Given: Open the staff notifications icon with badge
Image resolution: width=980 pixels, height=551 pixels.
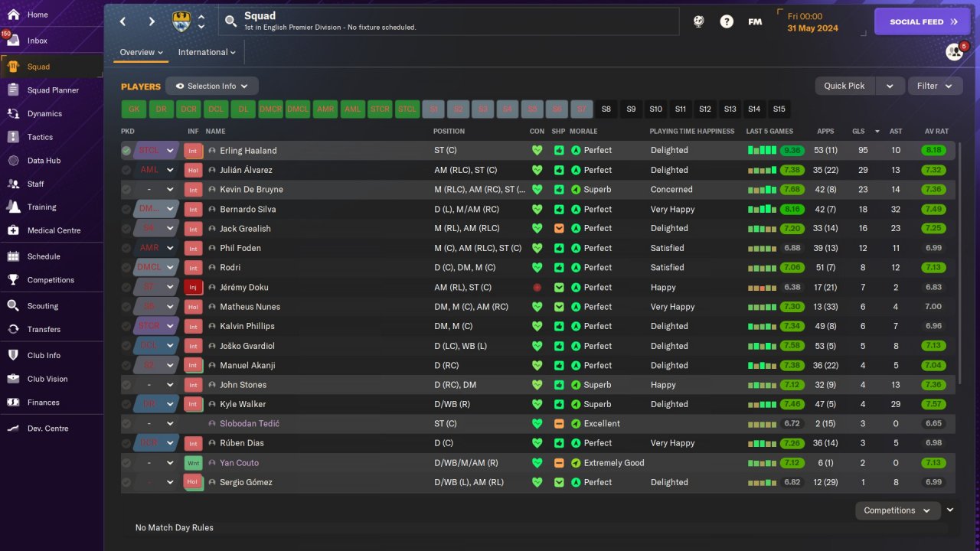Looking at the screenshot, I should (x=955, y=51).
